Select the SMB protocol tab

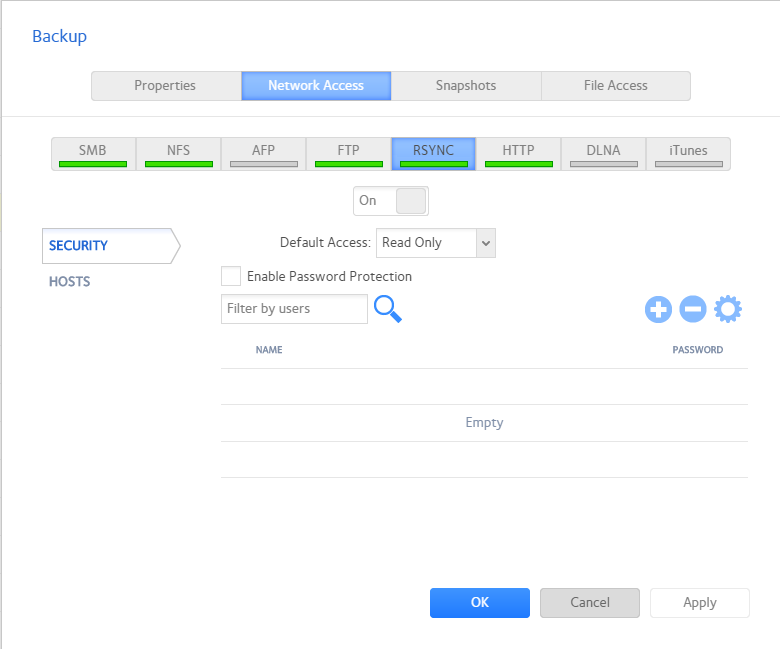(x=93, y=154)
